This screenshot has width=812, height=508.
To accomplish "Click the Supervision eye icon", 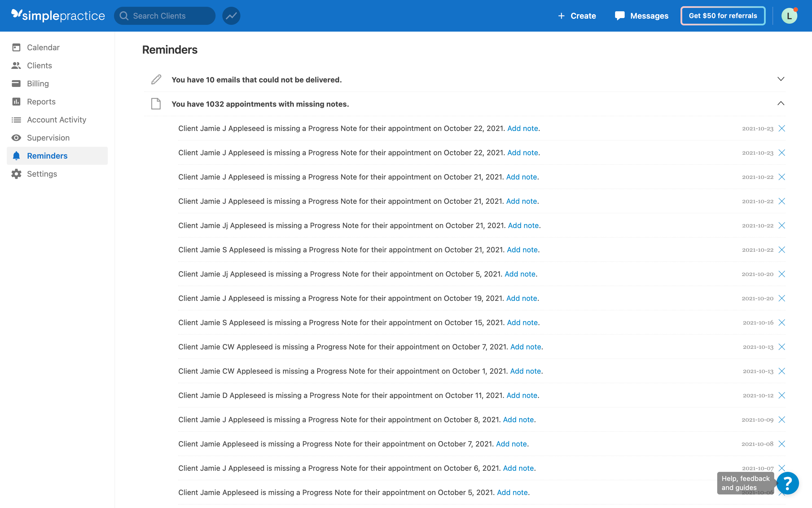I will tap(16, 138).
